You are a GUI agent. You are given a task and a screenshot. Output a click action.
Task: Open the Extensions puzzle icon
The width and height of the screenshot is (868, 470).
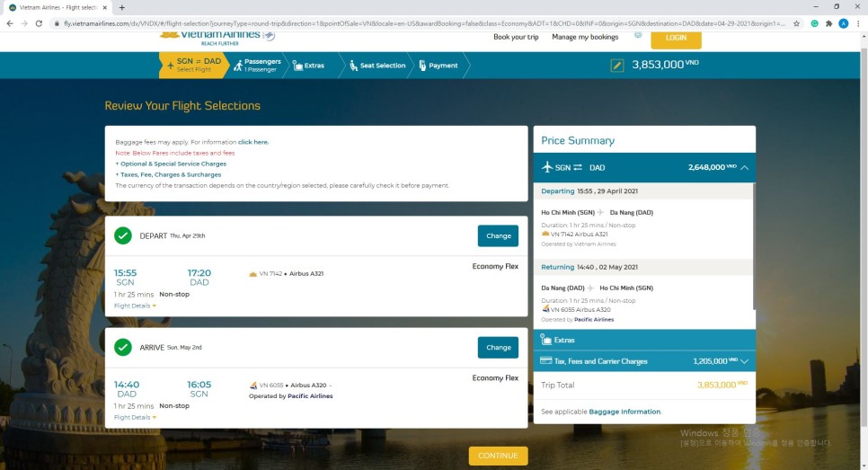tap(828, 23)
